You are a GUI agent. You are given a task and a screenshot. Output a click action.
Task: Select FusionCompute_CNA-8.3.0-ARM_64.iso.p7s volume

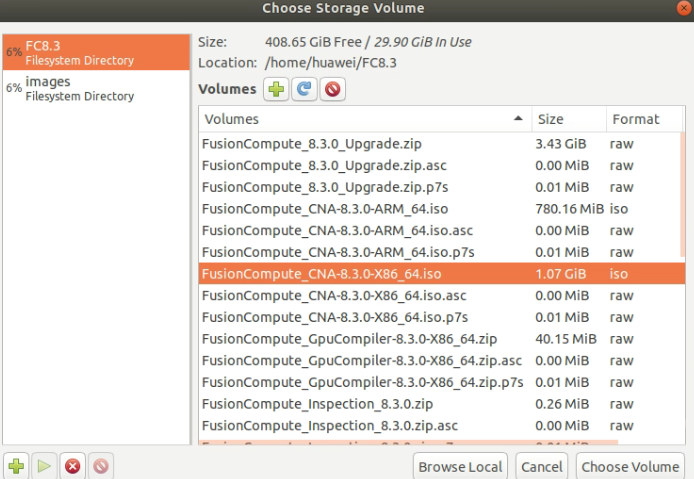440,252
